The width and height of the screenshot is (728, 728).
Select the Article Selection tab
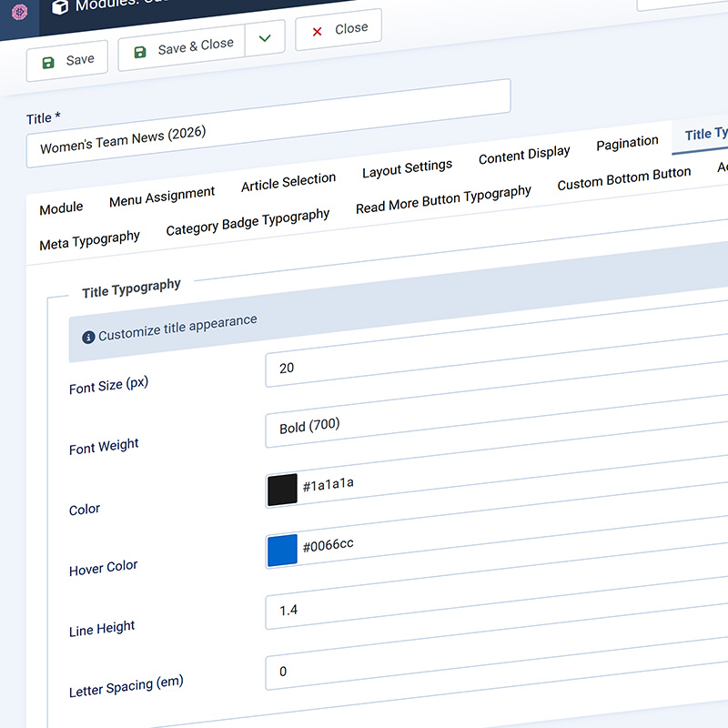tap(288, 181)
